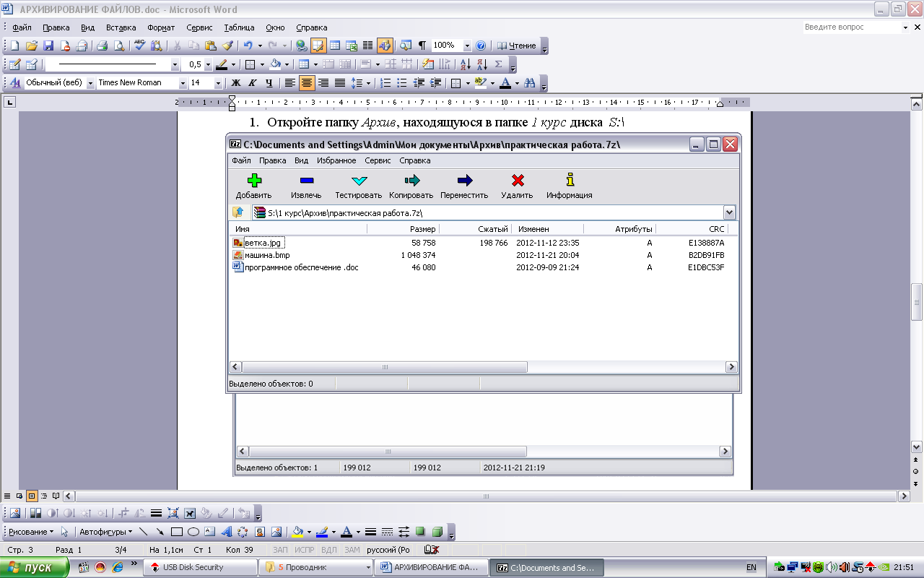
Task: Open Word's Вставка menu
Action: pos(121,27)
